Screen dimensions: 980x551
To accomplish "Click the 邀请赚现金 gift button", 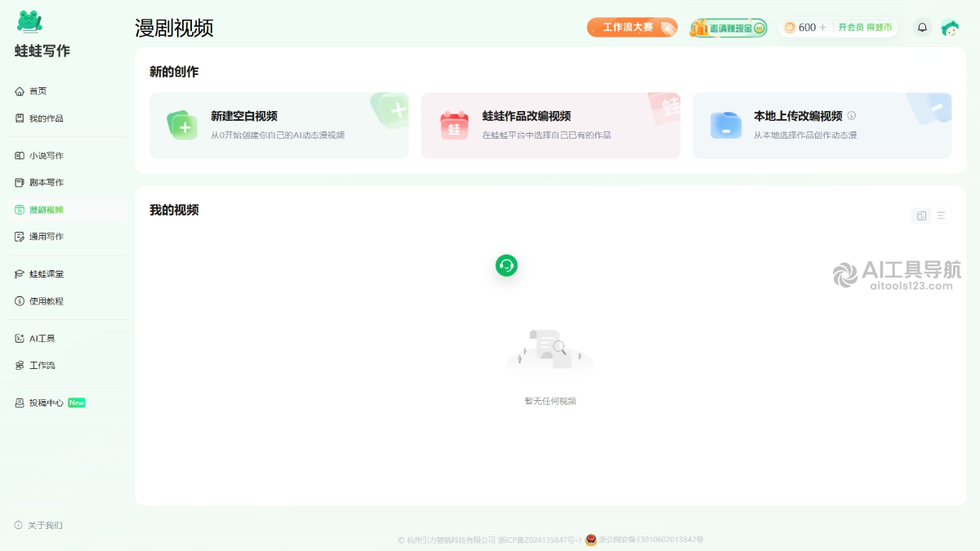I will pyautogui.click(x=728, y=28).
